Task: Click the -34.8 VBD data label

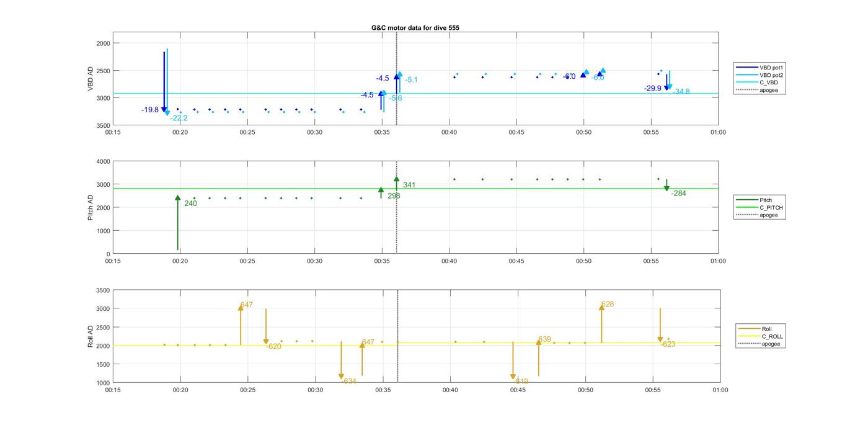Action: [681, 92]
